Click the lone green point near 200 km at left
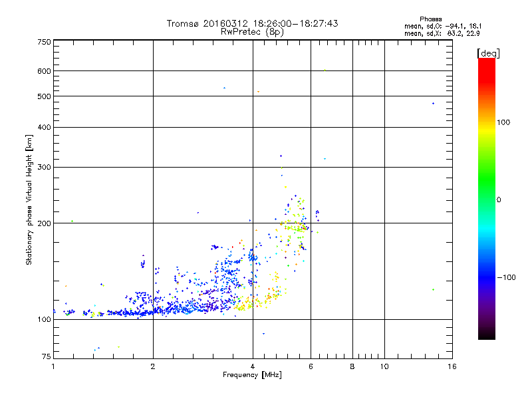The width and height of the screenshot is (532, 399). tap(72, 221)
